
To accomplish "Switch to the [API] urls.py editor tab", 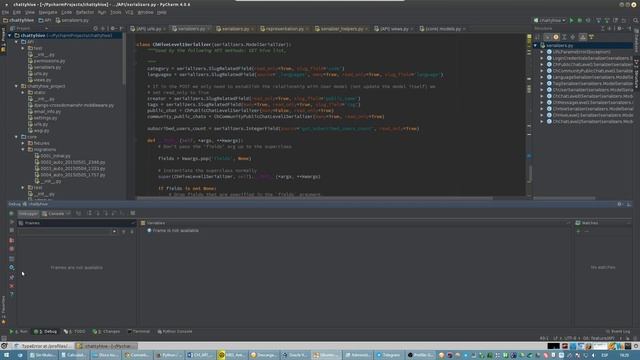I will (x=148, y=29).
